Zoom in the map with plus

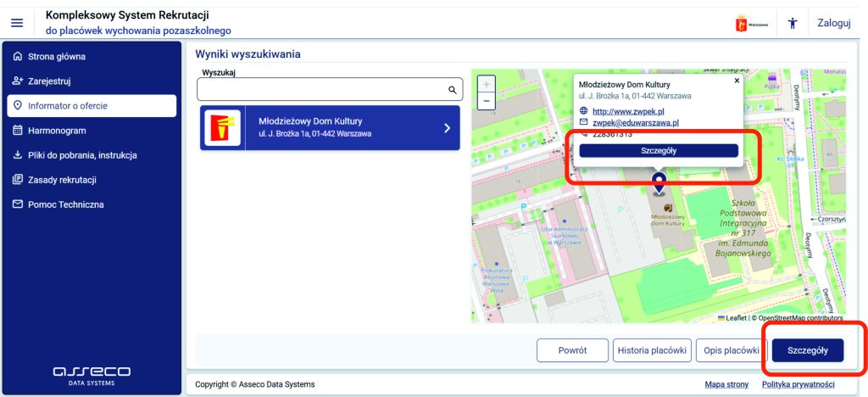click(486, 84)
